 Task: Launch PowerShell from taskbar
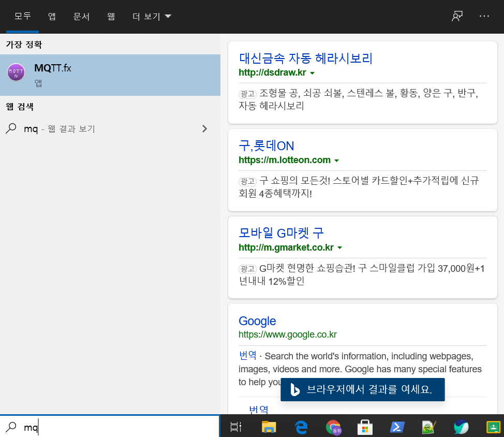(x=397, y=427)
